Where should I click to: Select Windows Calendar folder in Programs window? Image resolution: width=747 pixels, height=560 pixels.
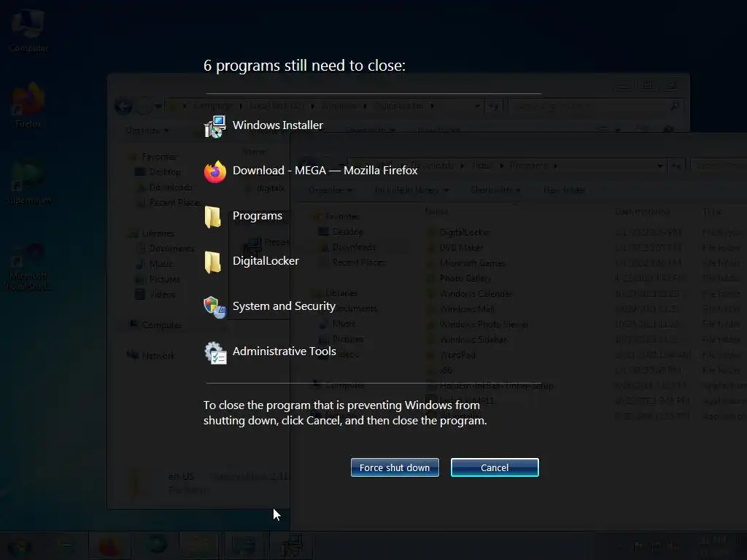pyautogui.click(x=470, y=294)
